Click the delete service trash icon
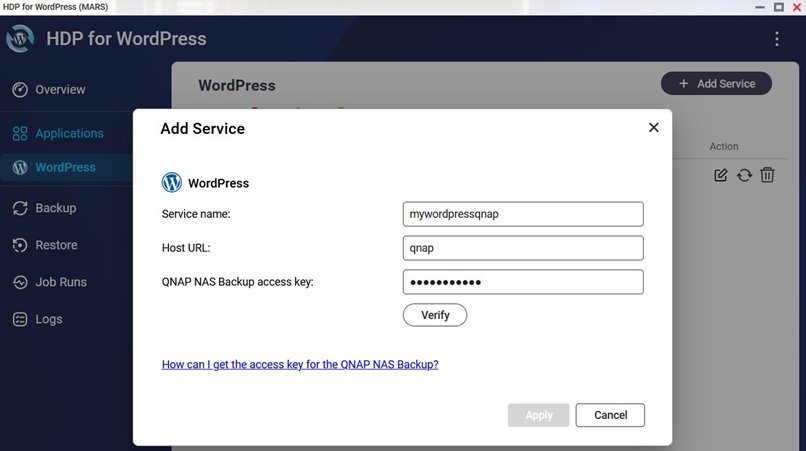Screen dimensions: 806x451 pos(767,175)
